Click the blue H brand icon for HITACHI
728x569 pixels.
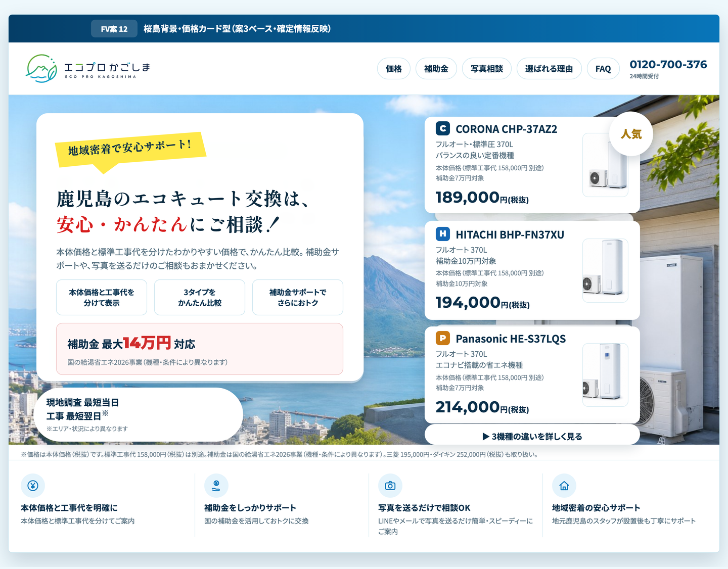(x=443, y=234)
